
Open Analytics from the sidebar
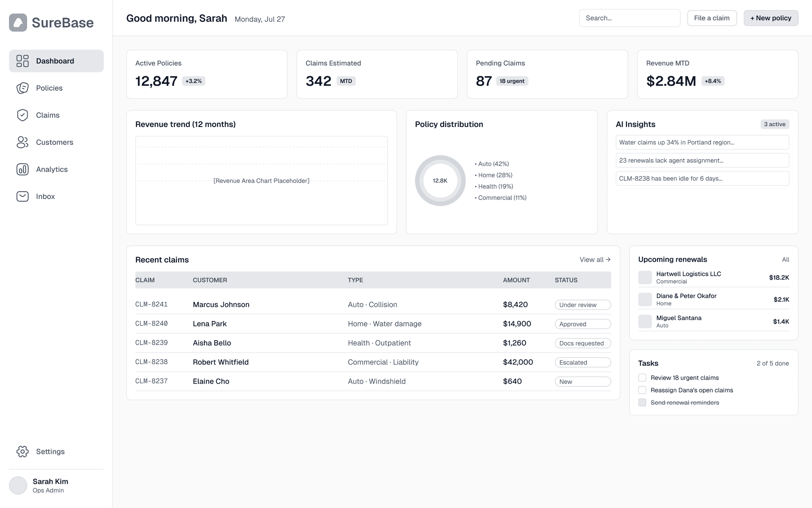pos(56,169)
